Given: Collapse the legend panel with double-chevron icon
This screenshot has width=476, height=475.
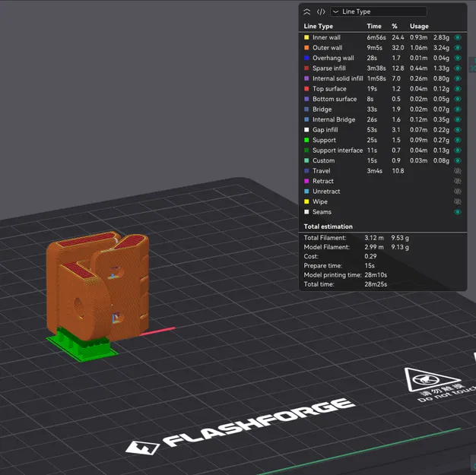Looking at the screenshot, I should click(x=307, y=12).
